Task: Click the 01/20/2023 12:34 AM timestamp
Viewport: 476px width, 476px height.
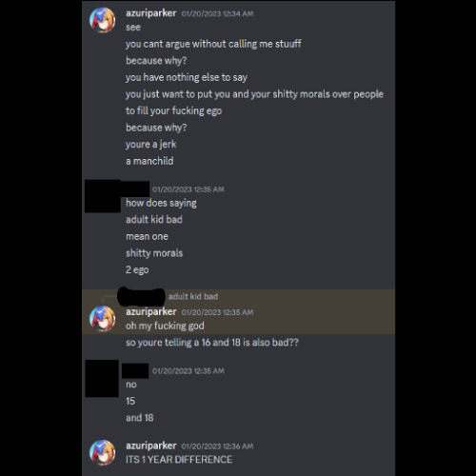Action: [217, 14]
